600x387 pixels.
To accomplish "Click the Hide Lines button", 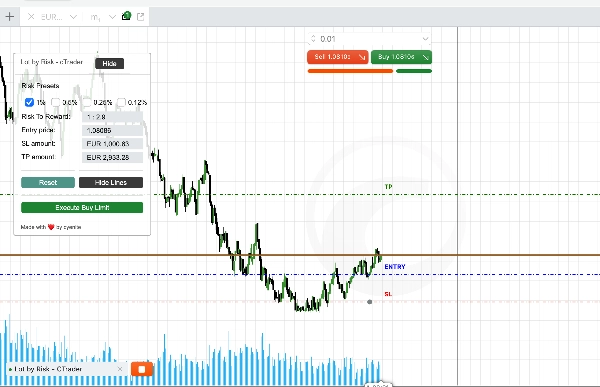I will [111, 183].
